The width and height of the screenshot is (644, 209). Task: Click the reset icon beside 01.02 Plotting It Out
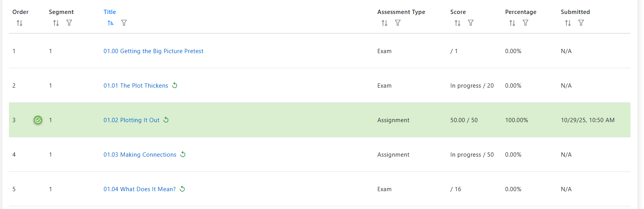click(166, 120)
